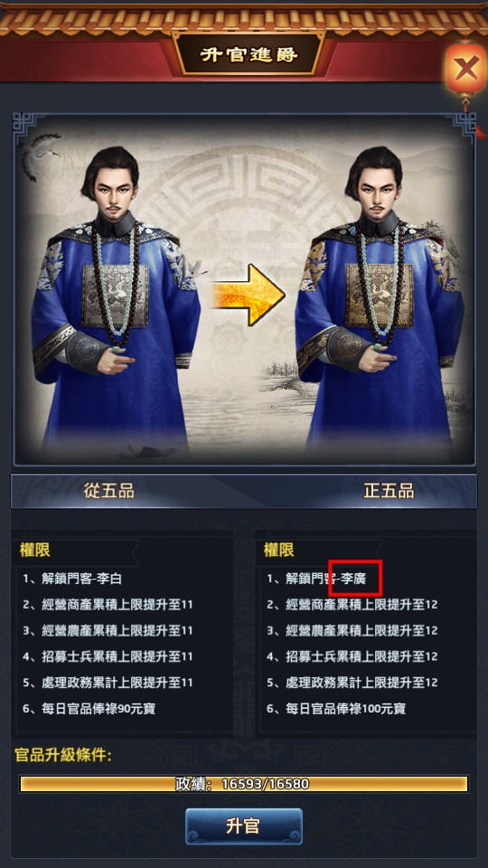The height and width of the screenshot is (868, 488).
Task: Click the 政績 progress bar
Action: click(x=244, y=784)
